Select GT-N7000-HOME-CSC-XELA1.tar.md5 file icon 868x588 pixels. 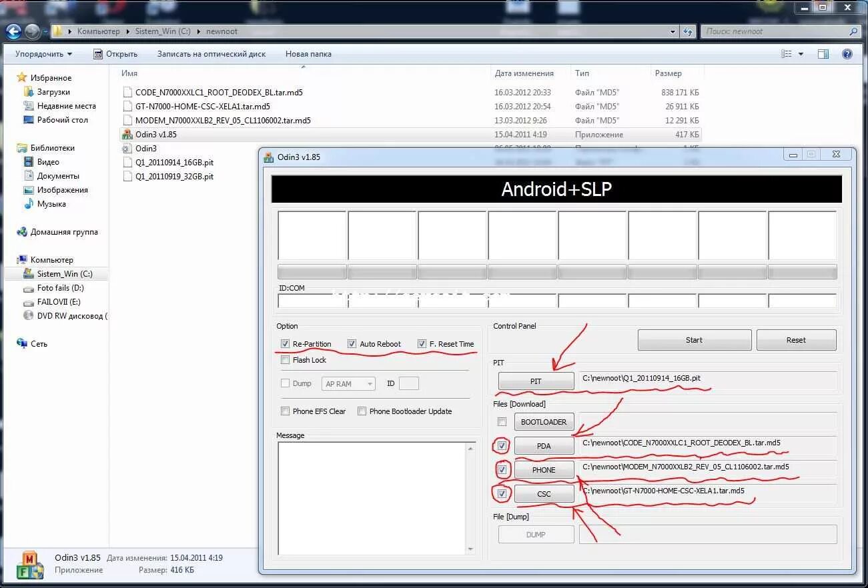coord(127,107)
